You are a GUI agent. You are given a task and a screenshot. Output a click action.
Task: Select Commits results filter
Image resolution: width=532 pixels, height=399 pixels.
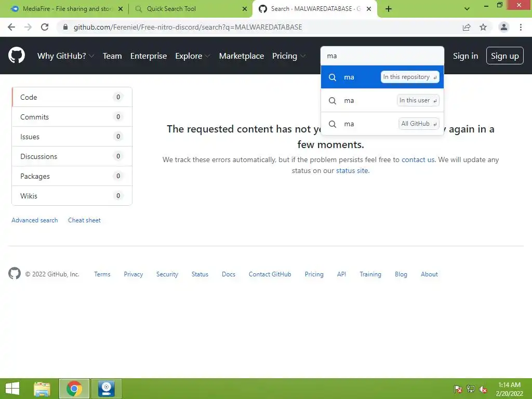coord(72,117)
